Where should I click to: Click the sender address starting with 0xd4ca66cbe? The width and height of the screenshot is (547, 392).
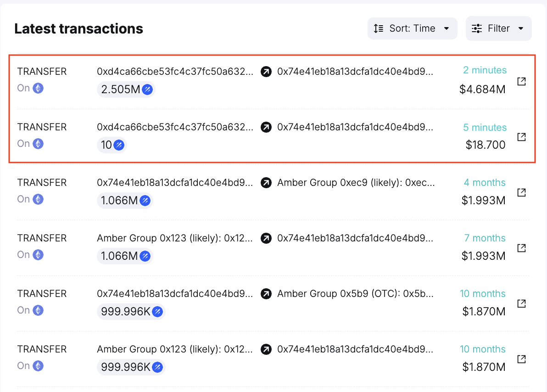(174, 72)
